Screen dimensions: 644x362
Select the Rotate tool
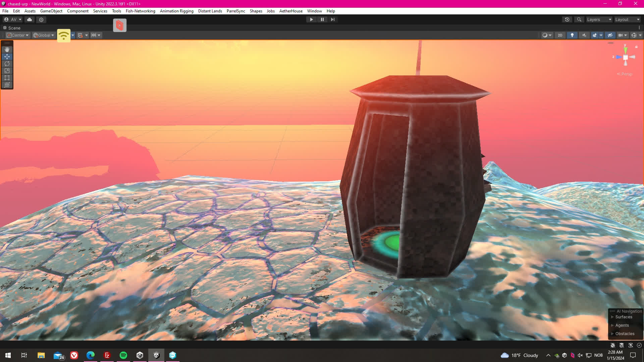tap(7, 64)
